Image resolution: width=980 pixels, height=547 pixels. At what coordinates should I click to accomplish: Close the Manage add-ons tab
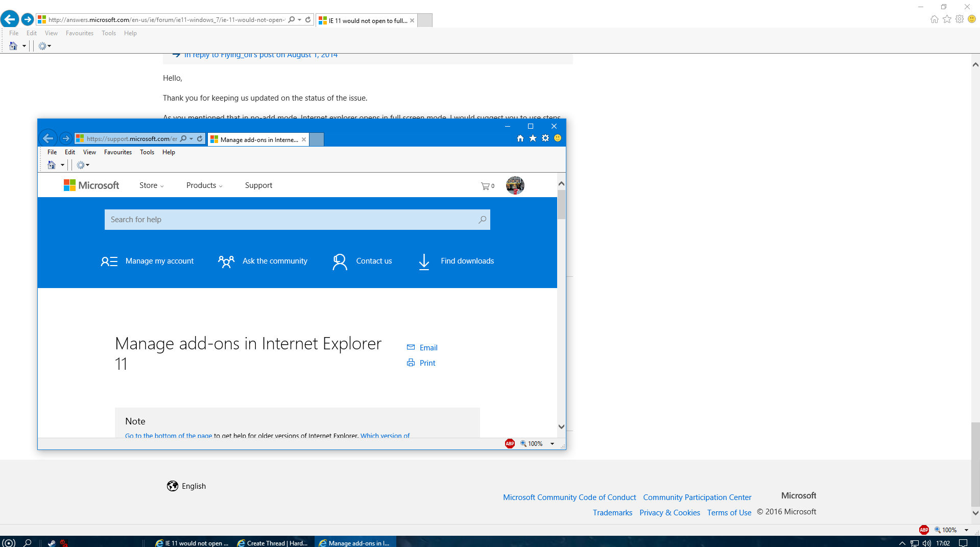pos(304,139)
